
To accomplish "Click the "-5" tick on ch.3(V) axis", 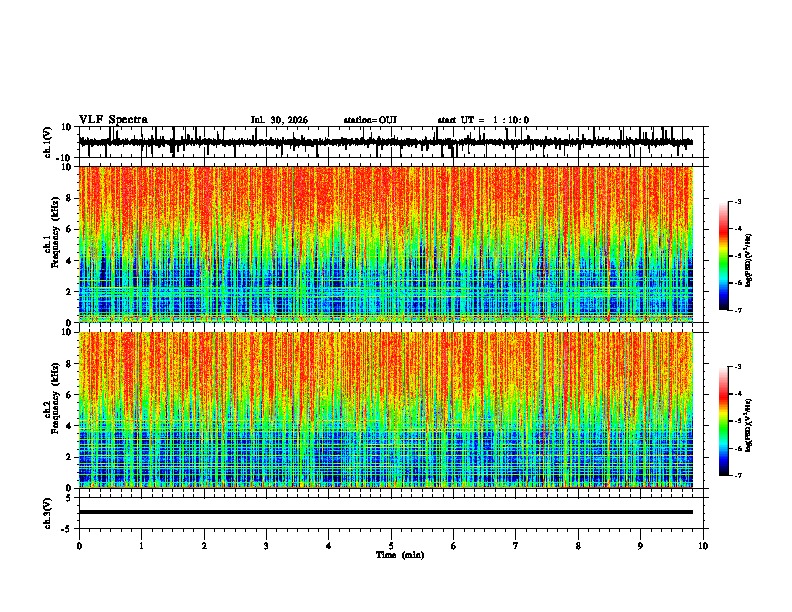I will tap(68, 529).
